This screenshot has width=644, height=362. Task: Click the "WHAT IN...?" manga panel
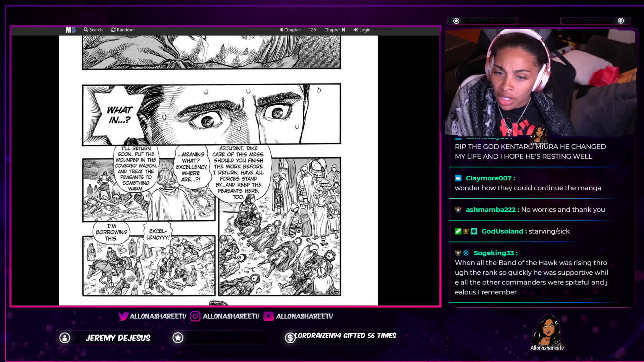click(211, 114)
